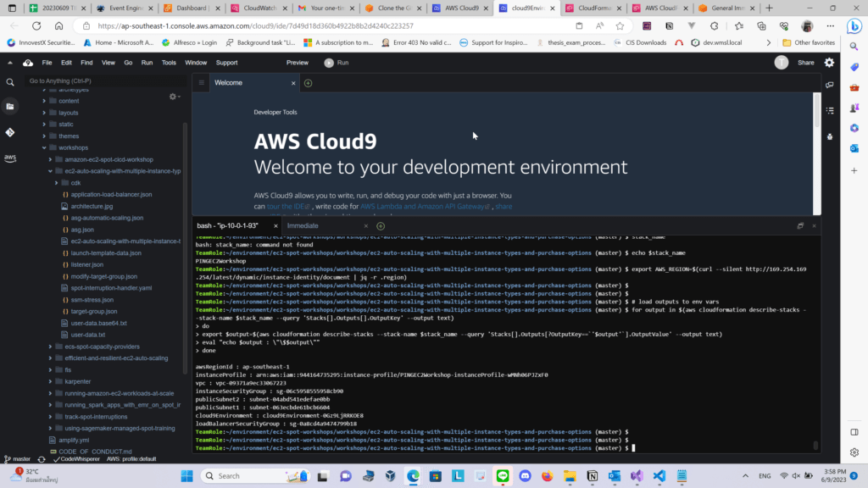Click the git sync icon in status bar

42,459
